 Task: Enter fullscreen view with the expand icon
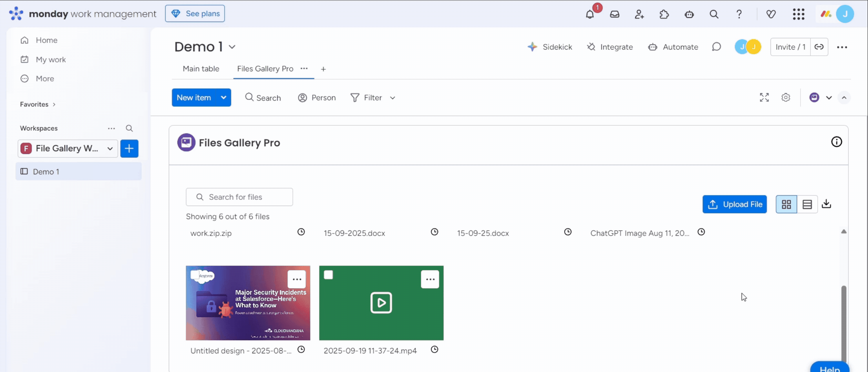pyautogui.click(x=764, y=97)
